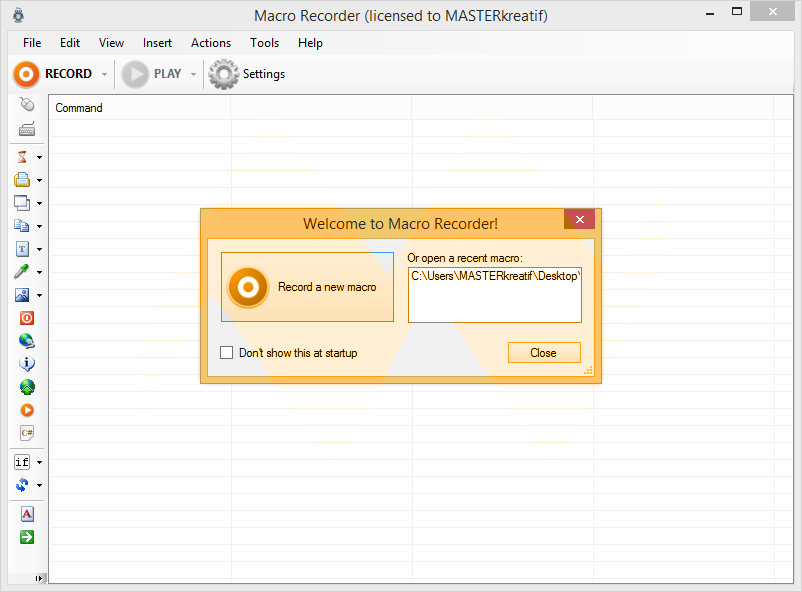Image resolution: width=802 pixels, height=592 pixels.
Task: Click the Command column header
Action: point(140,108)
